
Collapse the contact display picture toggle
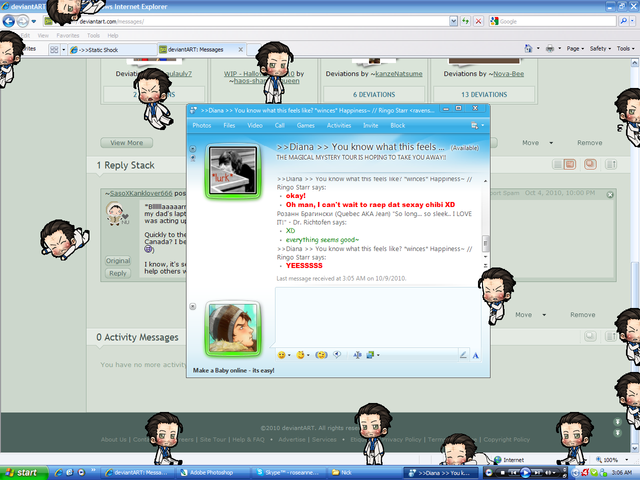click(x=193, y=149)
